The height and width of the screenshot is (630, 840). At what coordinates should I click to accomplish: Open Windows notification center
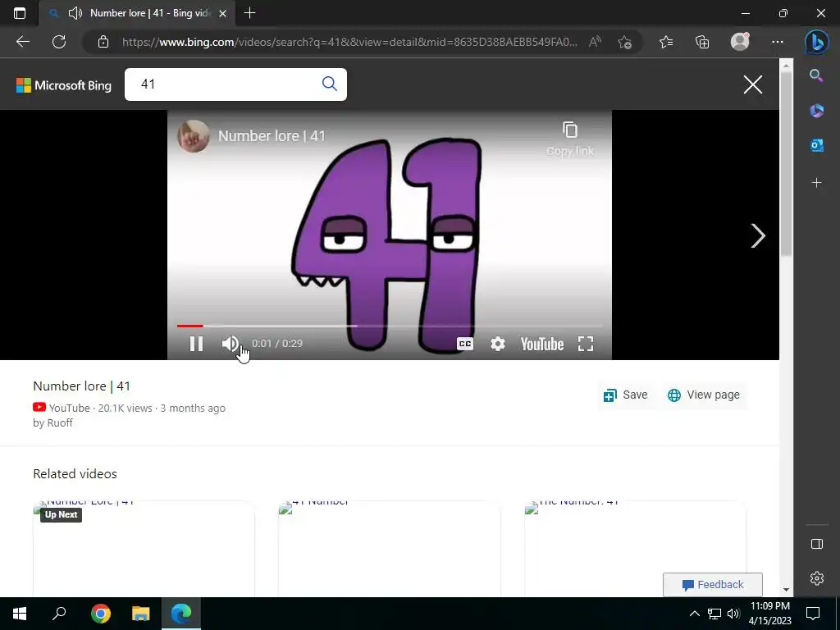[813, 614]
